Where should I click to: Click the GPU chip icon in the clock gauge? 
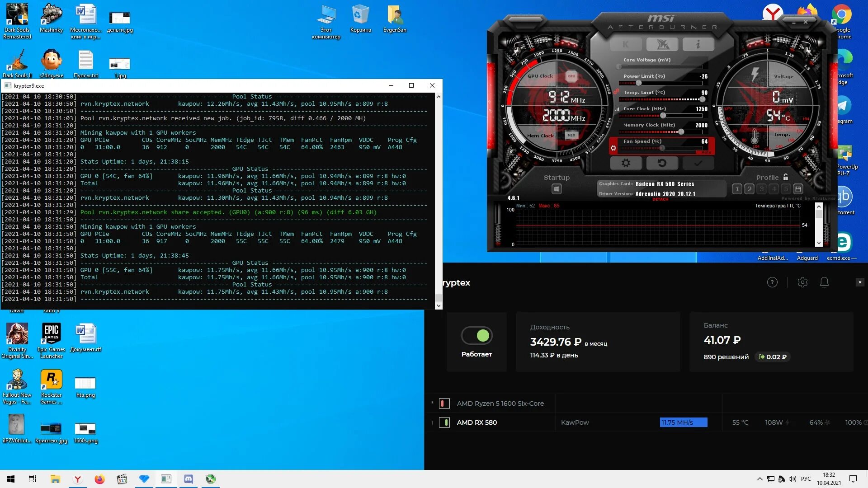pos(571,76)
